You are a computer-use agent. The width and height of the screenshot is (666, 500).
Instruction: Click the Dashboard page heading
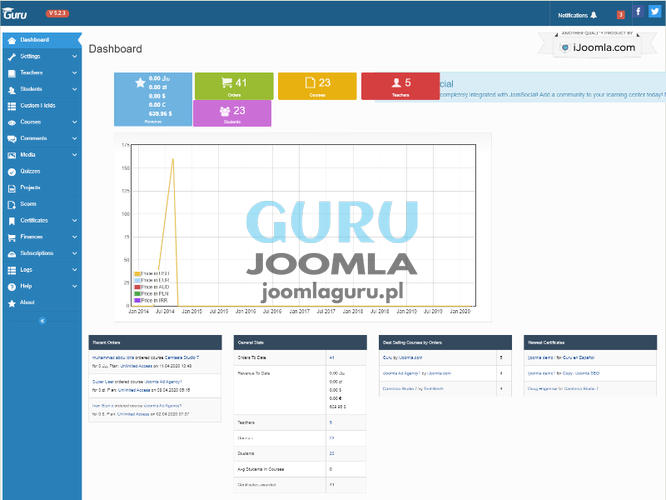pos(116,49)
